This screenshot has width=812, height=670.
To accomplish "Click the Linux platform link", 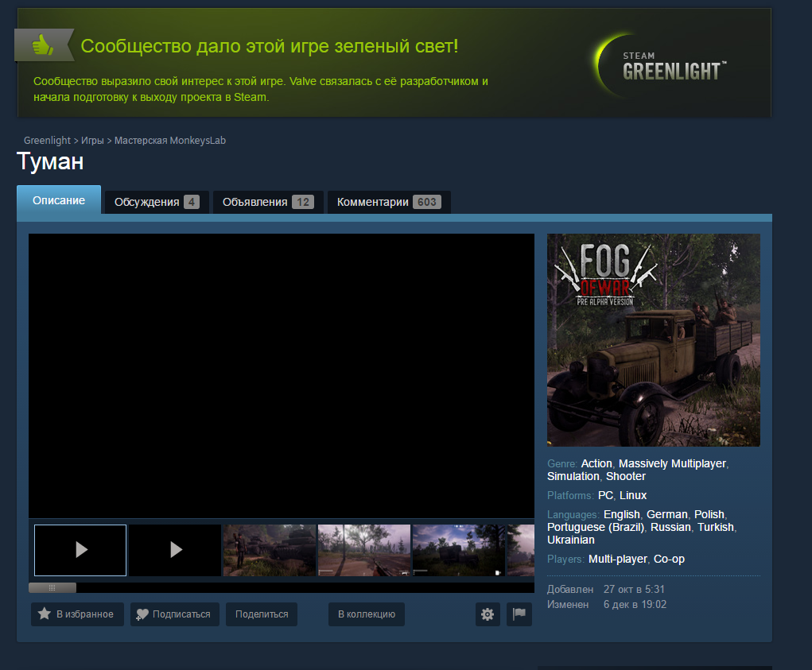I will [633, 496].
